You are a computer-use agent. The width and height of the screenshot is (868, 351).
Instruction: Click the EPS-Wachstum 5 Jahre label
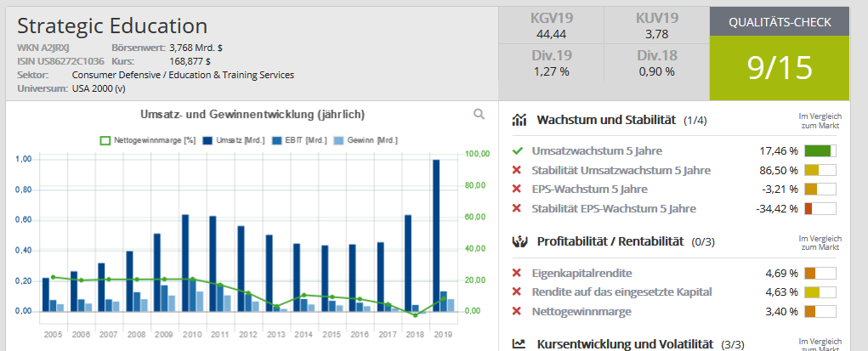[x=589, y=190]
